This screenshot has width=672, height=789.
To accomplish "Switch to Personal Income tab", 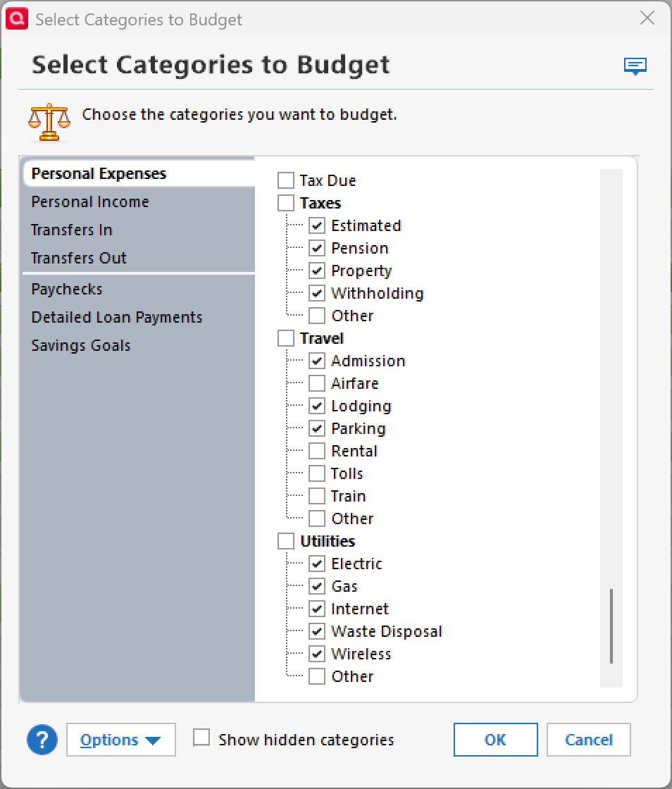I will [x=90, y=201].
